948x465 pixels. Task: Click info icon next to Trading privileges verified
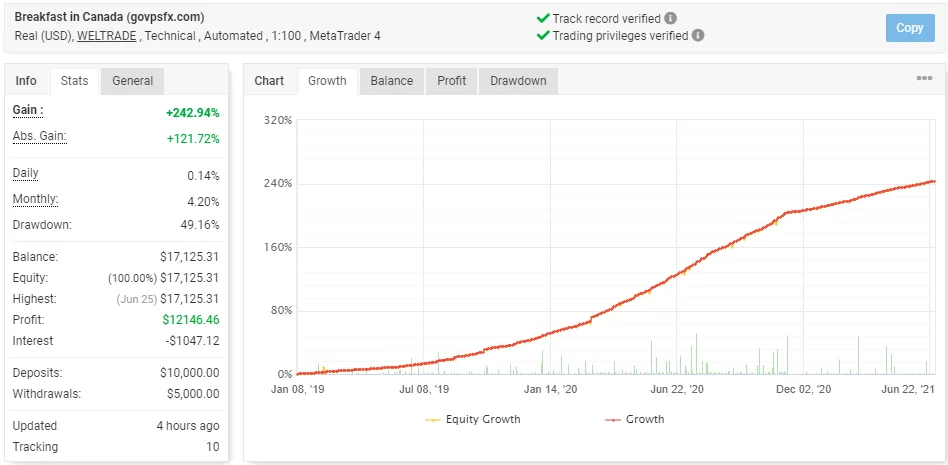pos(698,35)
